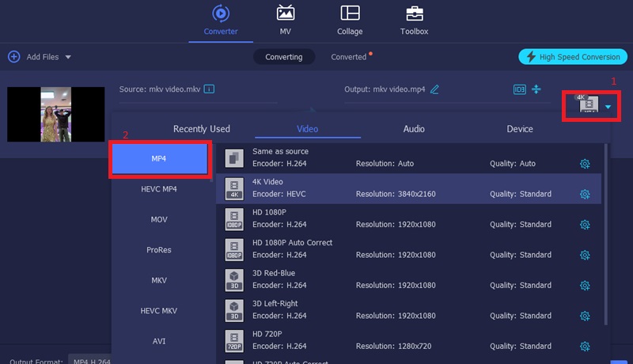Open the Video format tab

coord(308,129)
